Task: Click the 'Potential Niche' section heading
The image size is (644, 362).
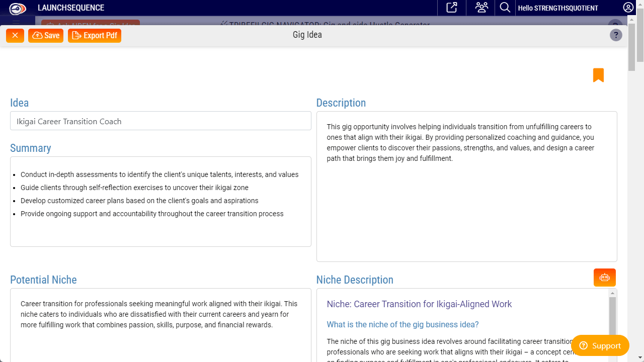Action: (x=43, y=280)
